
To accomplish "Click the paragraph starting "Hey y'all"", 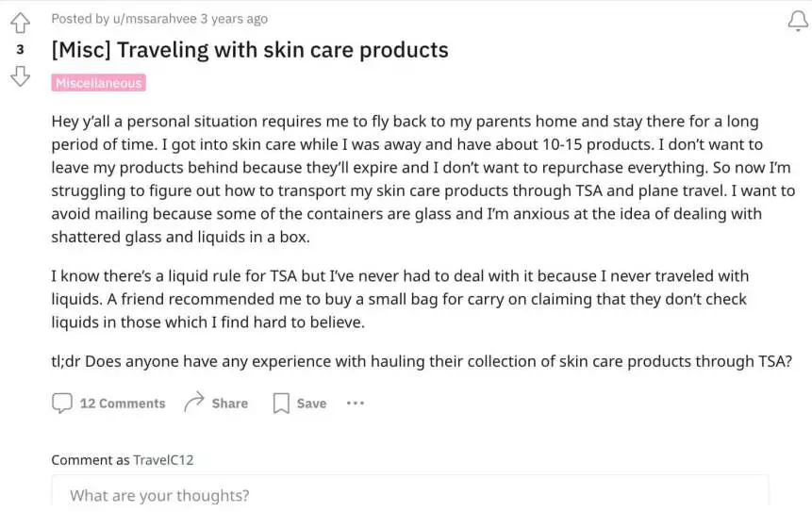I will tap(423, 179).
